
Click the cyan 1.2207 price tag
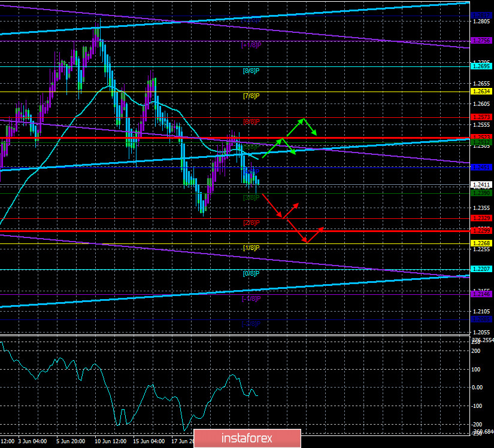click(481, 269)
